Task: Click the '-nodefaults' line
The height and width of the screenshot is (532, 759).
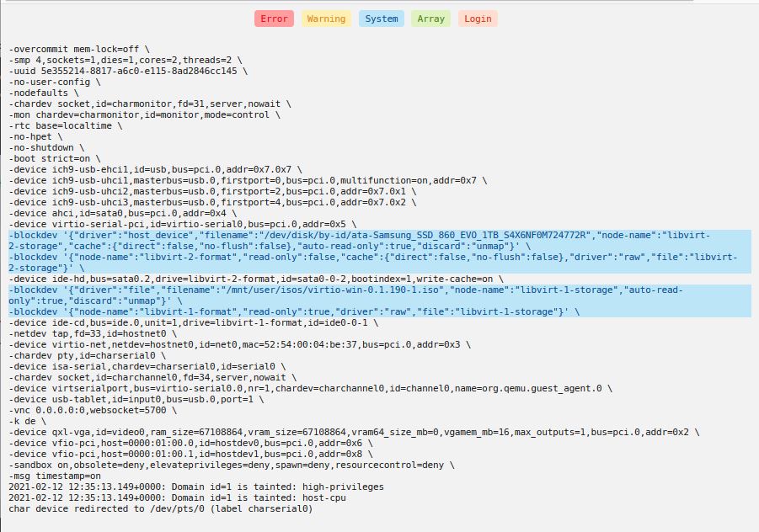Action: [x=44, y=93]
